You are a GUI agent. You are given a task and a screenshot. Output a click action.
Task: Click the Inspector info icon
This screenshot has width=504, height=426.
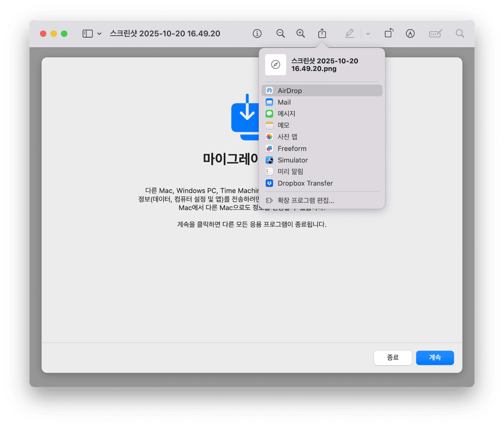tap(257, 34)
